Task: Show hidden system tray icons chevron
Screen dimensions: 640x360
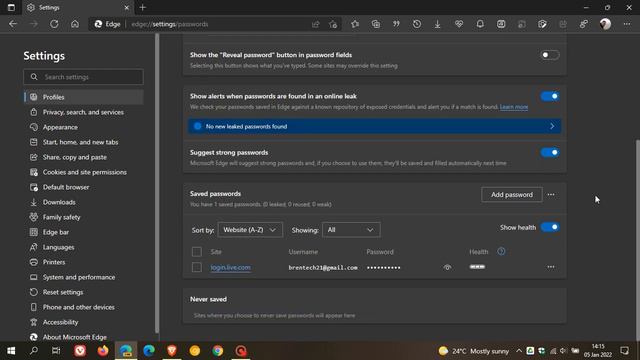Action: pos(519,351)
